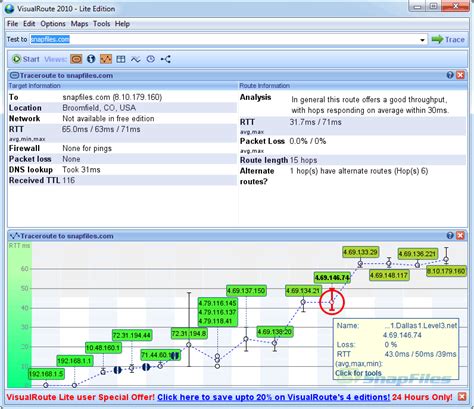Viewport: 474px width, 409px height.
Task: Click the Broomfield, CO, USA location value
Action: 99,108
